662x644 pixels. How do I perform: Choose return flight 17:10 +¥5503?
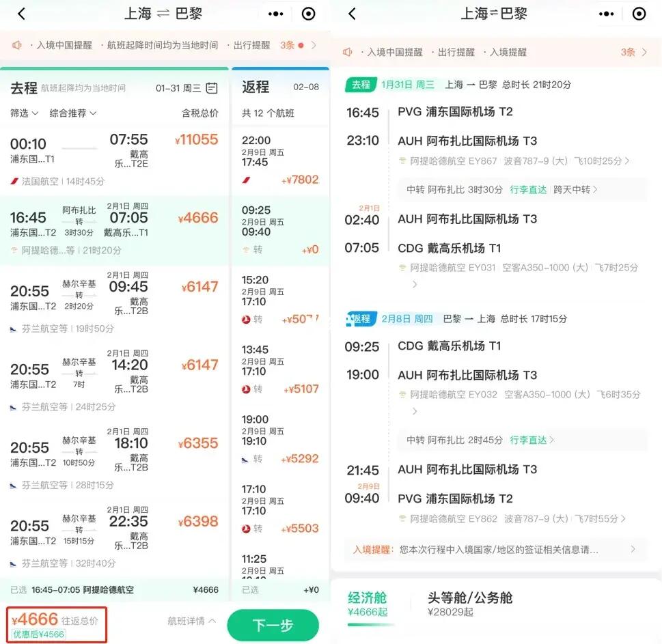click(280, 509)
